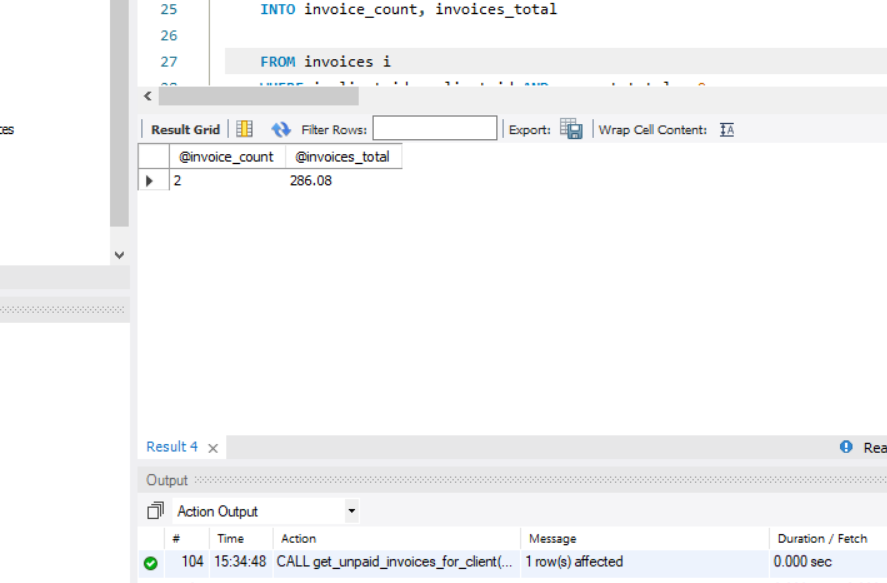The height and width of the screenshot is (583, 887).
Task: Switch to the Result 4 tab
Action: [172, 447]
